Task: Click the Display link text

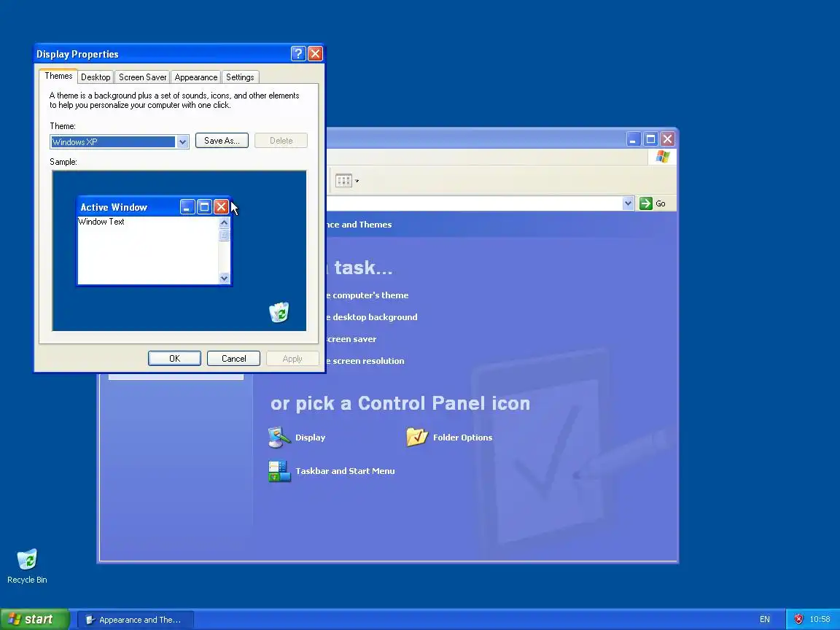Action: [310, 437]
